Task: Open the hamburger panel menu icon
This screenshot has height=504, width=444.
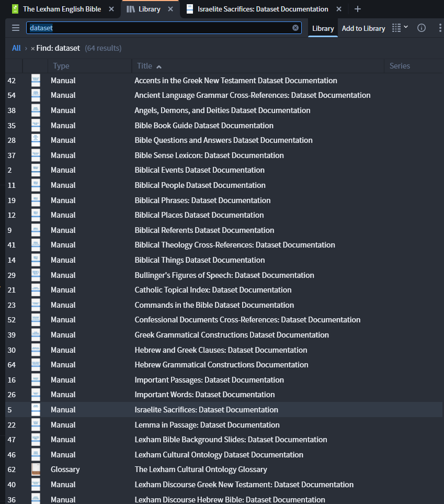Action: click(15, 28)
